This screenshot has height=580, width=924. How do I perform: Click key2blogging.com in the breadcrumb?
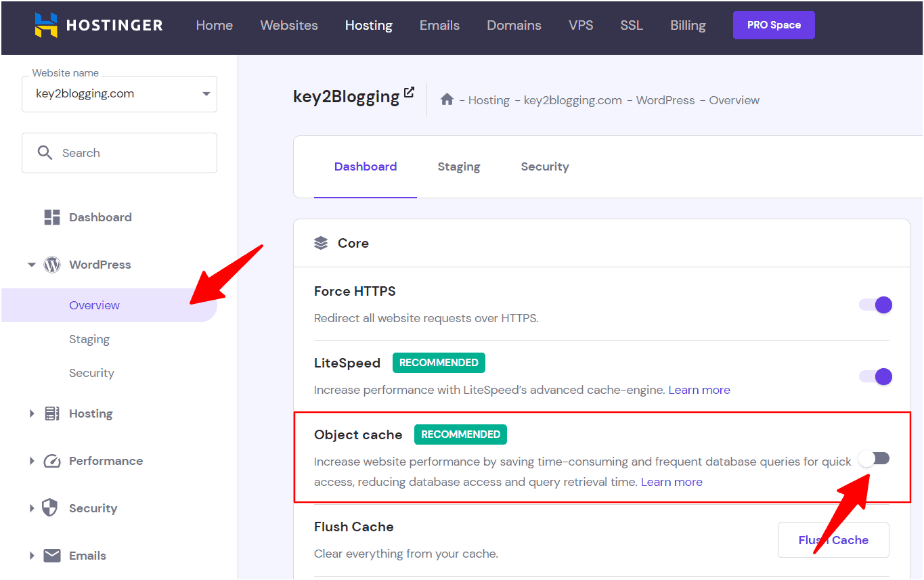(x=573, y=100)
